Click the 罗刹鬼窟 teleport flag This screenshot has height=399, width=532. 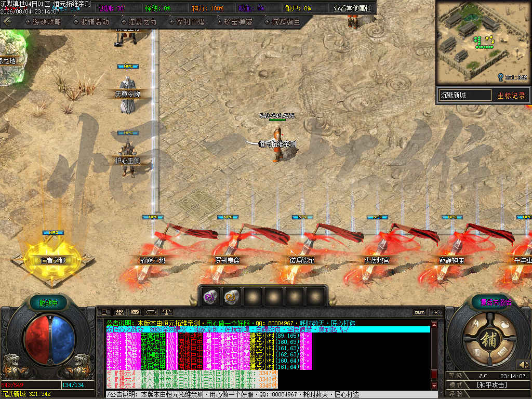228,260
